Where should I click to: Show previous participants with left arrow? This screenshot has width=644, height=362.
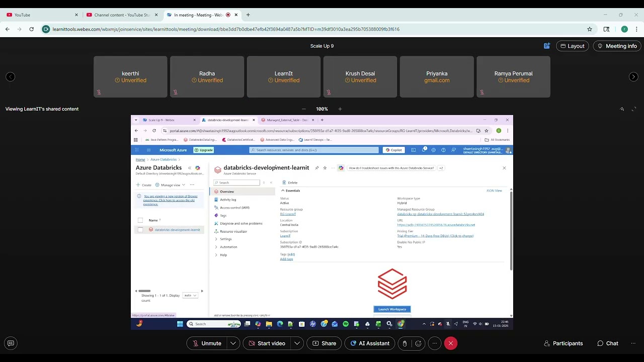click(x=10, y=76)
